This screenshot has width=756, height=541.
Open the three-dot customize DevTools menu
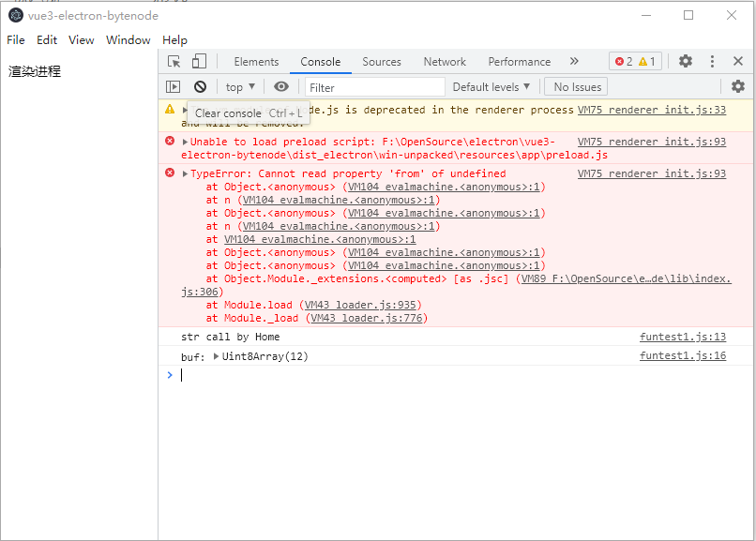click(711, 61)
